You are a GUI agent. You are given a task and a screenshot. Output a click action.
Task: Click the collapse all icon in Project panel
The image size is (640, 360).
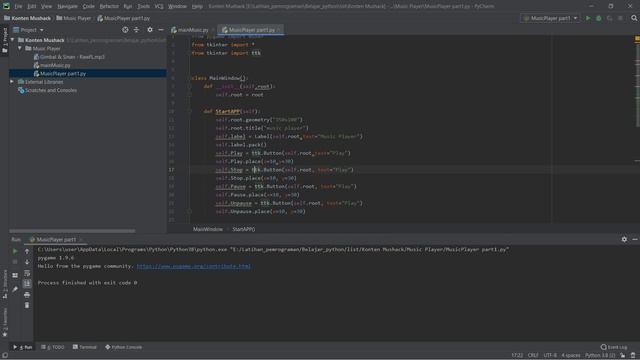(x=136, y=30)
